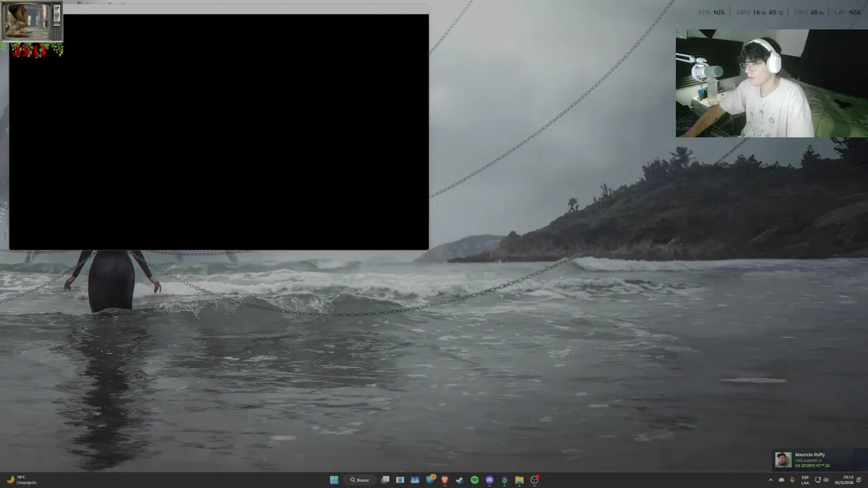Screen dimensions: 868x488
Task: Open Discord from the taskbar
Action: [x=490, y=480]
